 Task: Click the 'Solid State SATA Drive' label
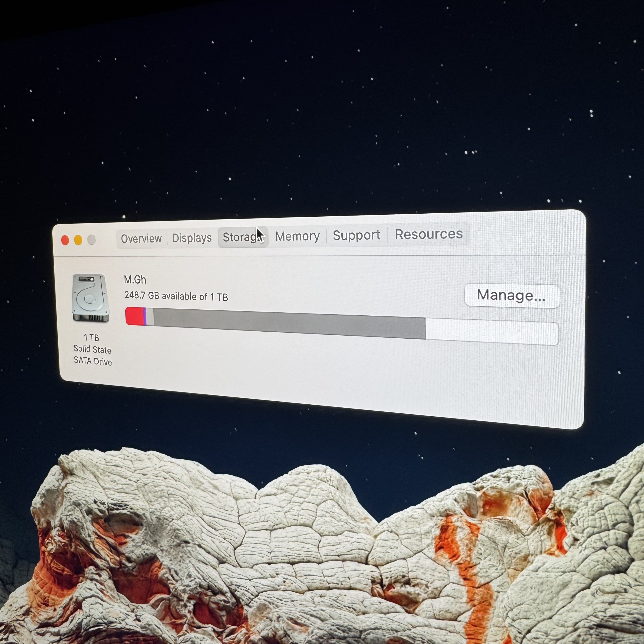tap(93, 355)
